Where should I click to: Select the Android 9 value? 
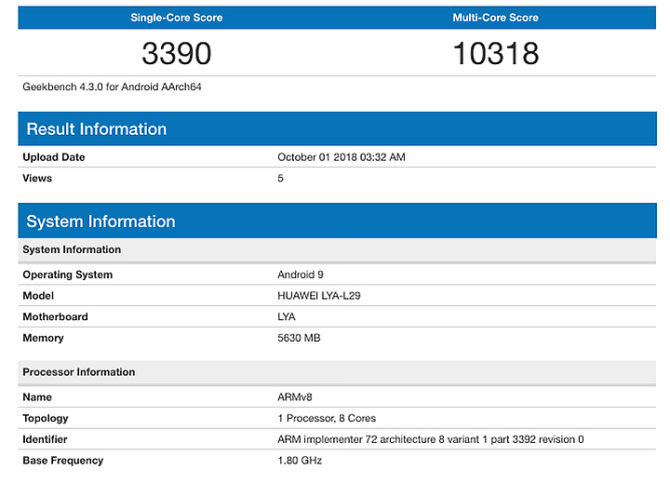coord(301,275)
